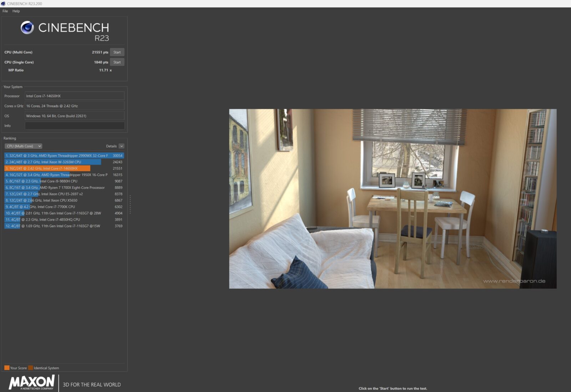Image resolution: width=571 pixels, height=392 pixels.
Task: Click the orange Your Score legend swatch
Action: click(7, 368)
